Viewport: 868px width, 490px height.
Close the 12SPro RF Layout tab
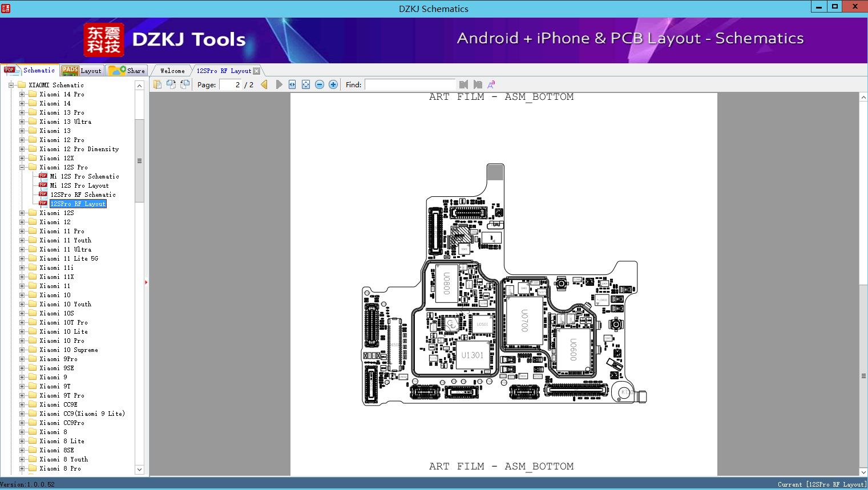(x=257, y=71)
